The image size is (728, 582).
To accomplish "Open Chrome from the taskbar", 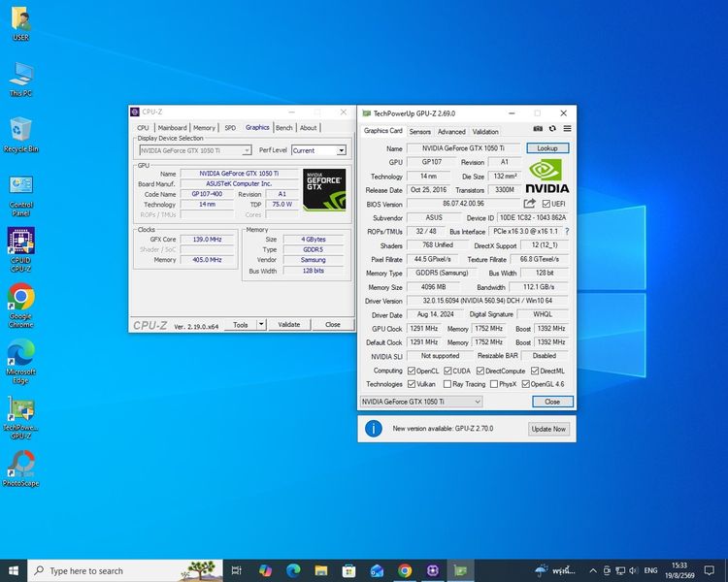I will pos(405,570).
